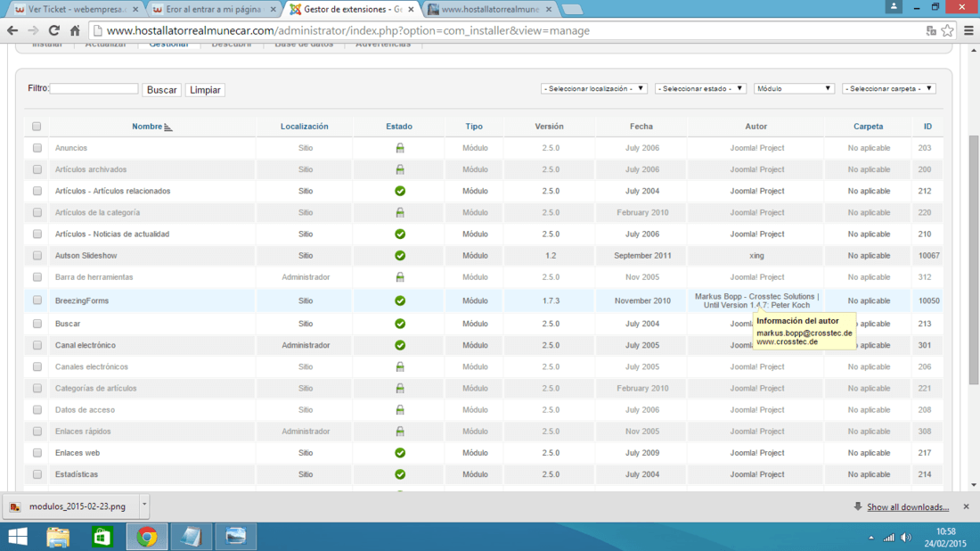Go to the browser home page icon

point(75,30)
